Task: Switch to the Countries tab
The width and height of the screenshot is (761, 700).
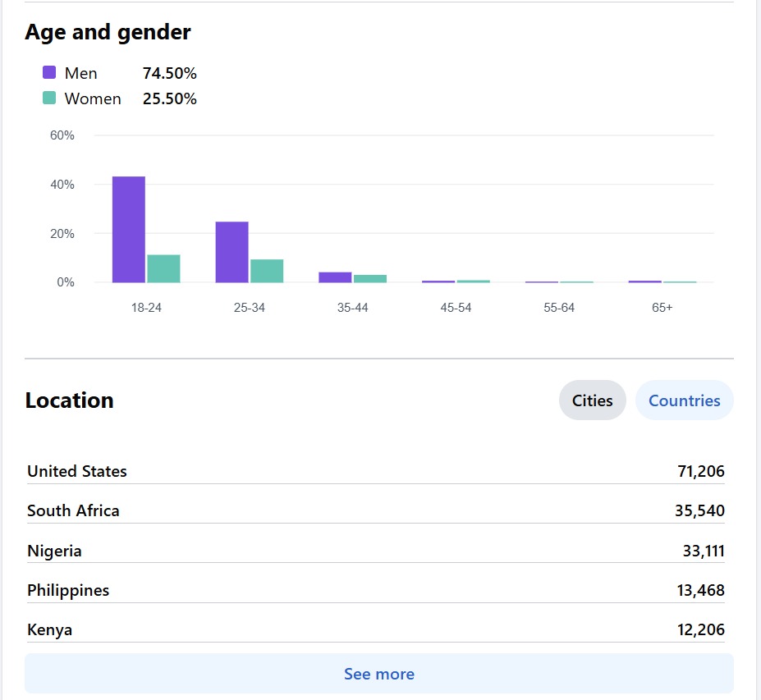Action: (x=684, y=400)
